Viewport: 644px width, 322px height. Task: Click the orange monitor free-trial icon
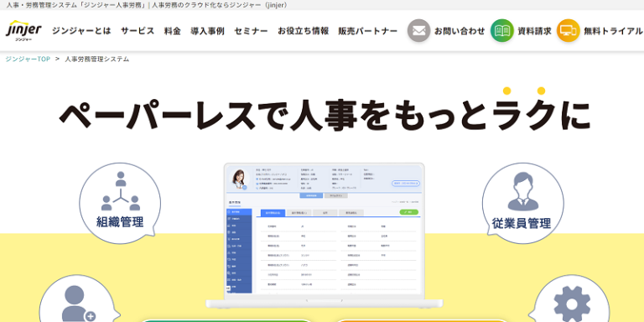coord(568,31)
